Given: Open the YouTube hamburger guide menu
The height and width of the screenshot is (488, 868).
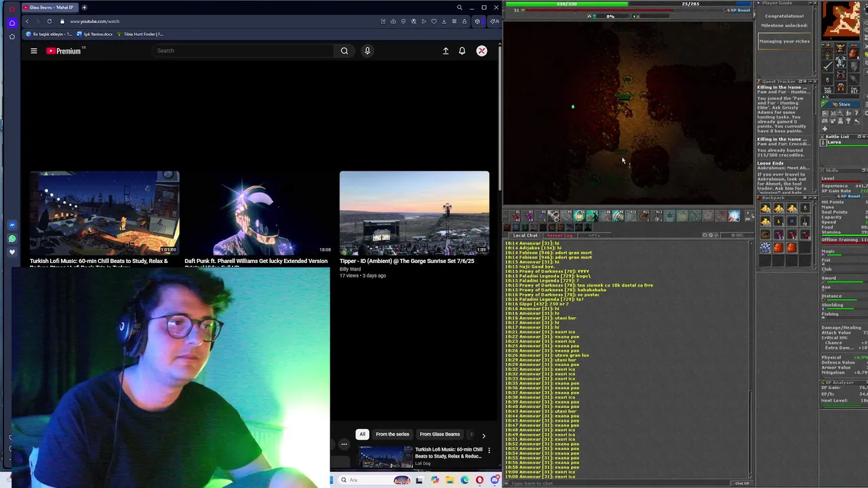Looking at the screenshot, I should pyautogui.click(x=33, y=51).
